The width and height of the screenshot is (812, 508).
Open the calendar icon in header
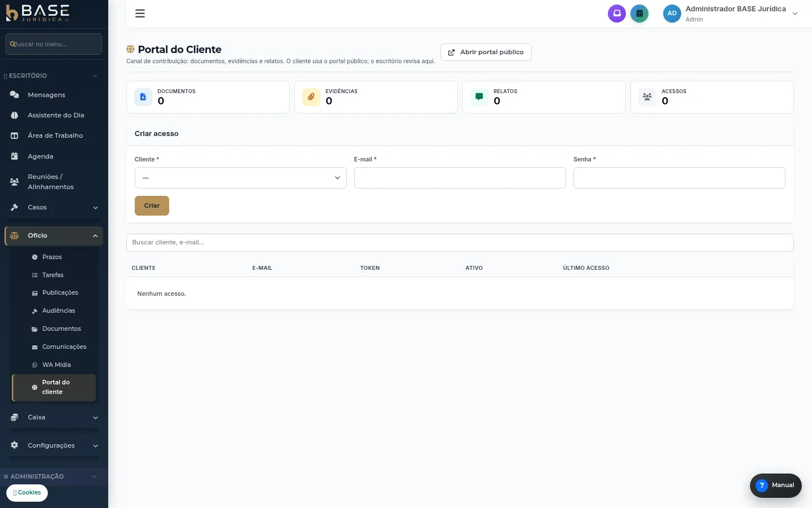point(639,14)
